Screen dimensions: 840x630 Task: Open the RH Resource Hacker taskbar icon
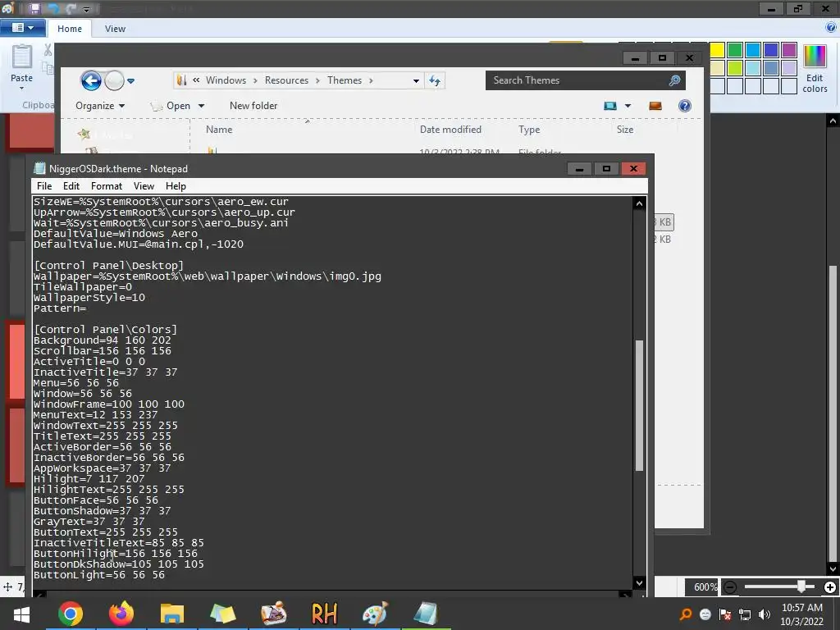pos(324,614)
